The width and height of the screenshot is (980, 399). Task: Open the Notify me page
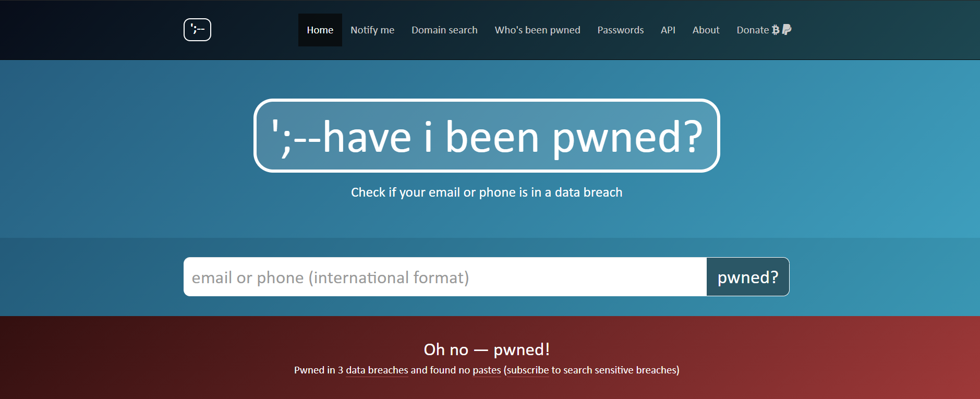[x=372, y=30]
